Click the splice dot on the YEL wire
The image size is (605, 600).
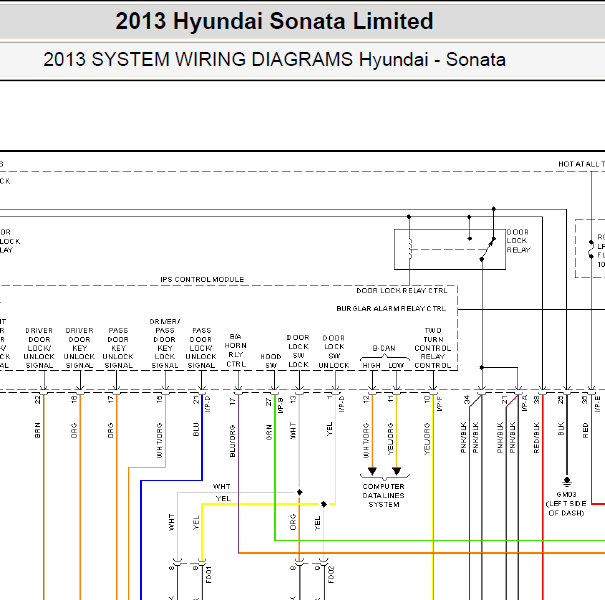(x=323, y=504)
